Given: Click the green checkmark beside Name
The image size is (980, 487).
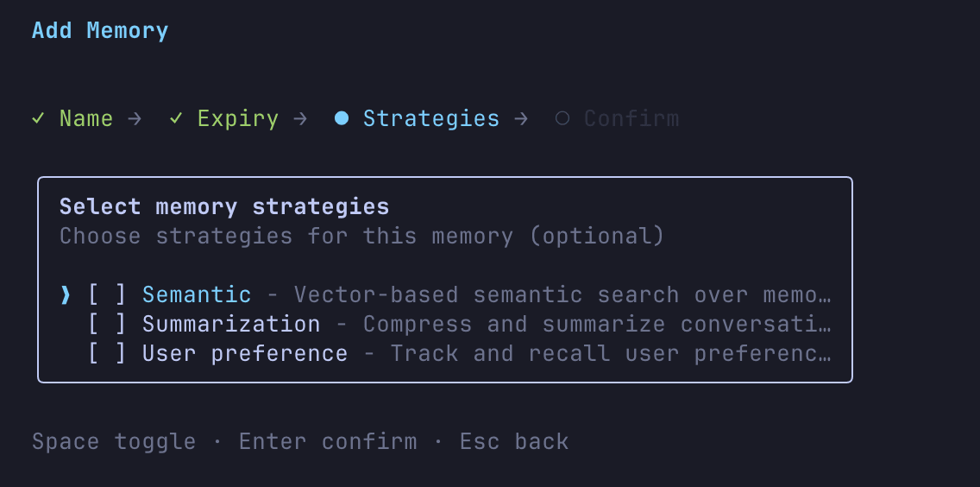Looking at the screenshot, I should [38, 118].
